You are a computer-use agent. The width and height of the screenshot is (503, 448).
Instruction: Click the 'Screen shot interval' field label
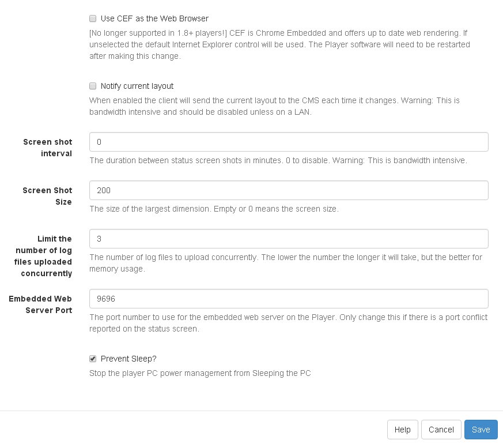(x=47, y=148)
